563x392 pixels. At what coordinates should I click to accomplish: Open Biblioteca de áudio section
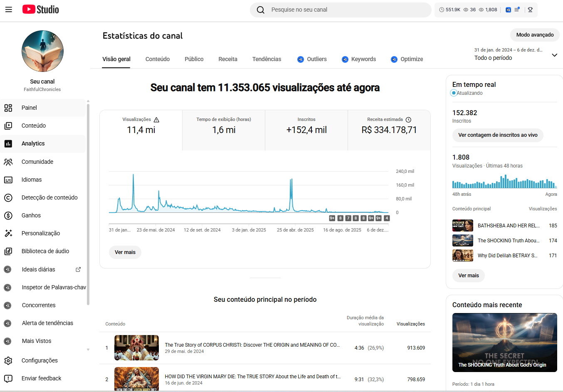tap(45, 251)
